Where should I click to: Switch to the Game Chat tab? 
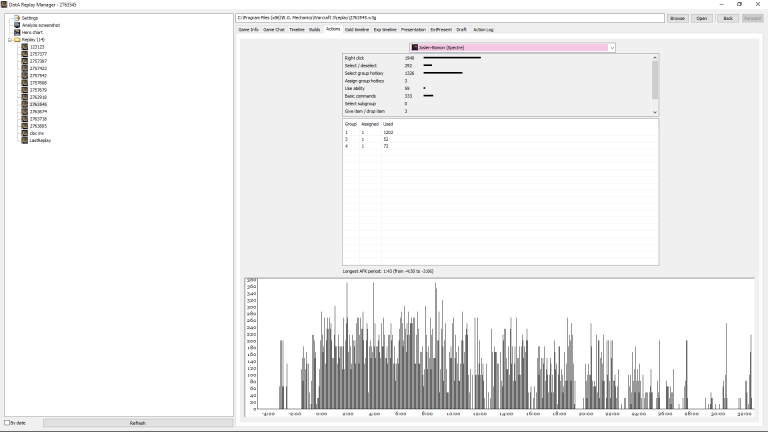tap(273, 29)
